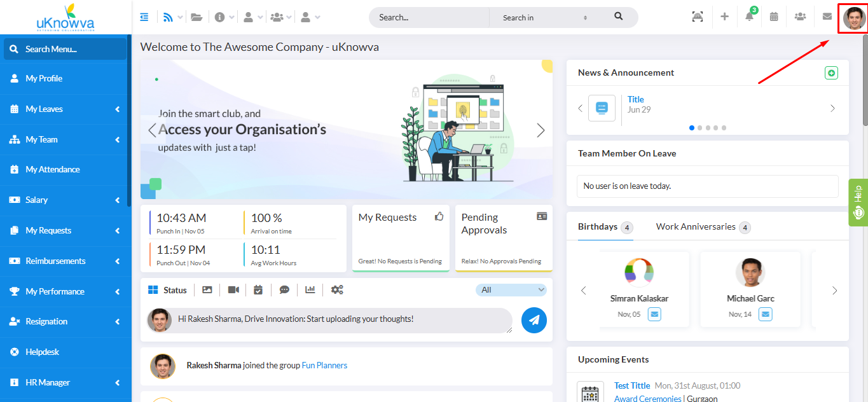Click the top Search input field
The image size is (868, 402).
429,17
